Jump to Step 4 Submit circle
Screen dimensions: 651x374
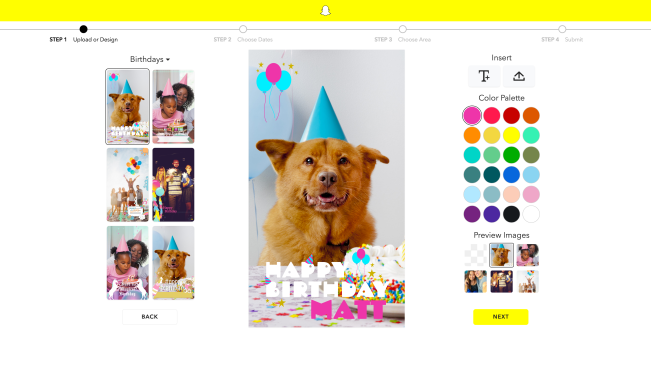click(562, 29)
